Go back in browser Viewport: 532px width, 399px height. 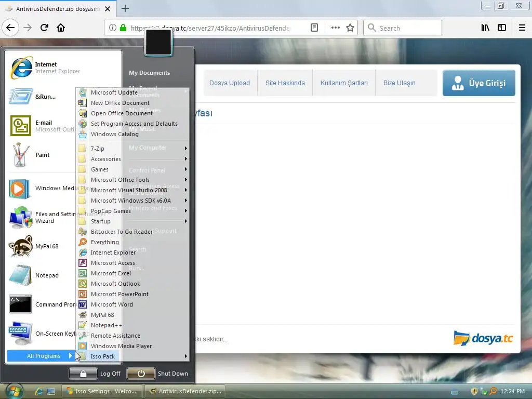(x=10, y=28)
